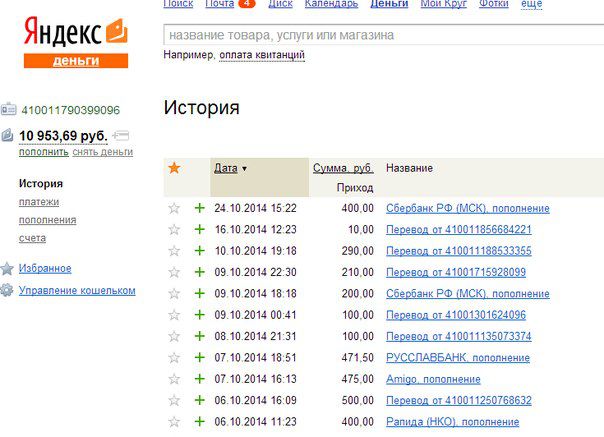Viewport: 604px width, 437px height.
Task: Open счета history filter
Action: tap(32, 238)
